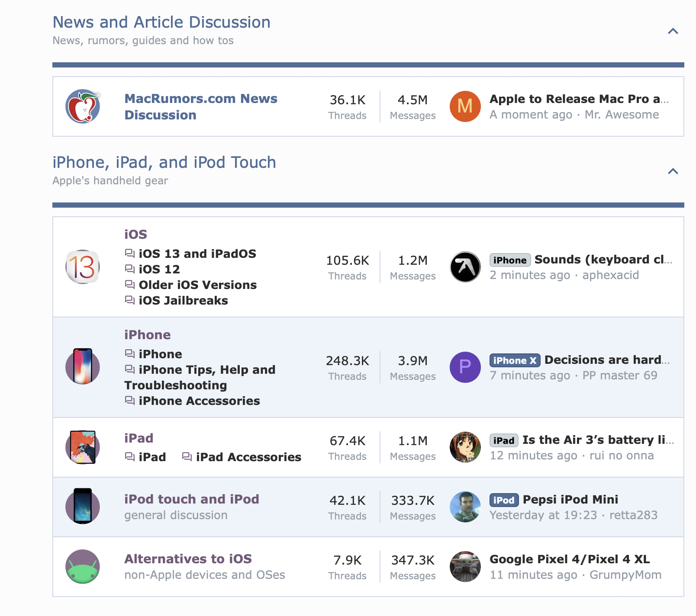Click the chat icon beside iOS 12

(x=130, y=269)
